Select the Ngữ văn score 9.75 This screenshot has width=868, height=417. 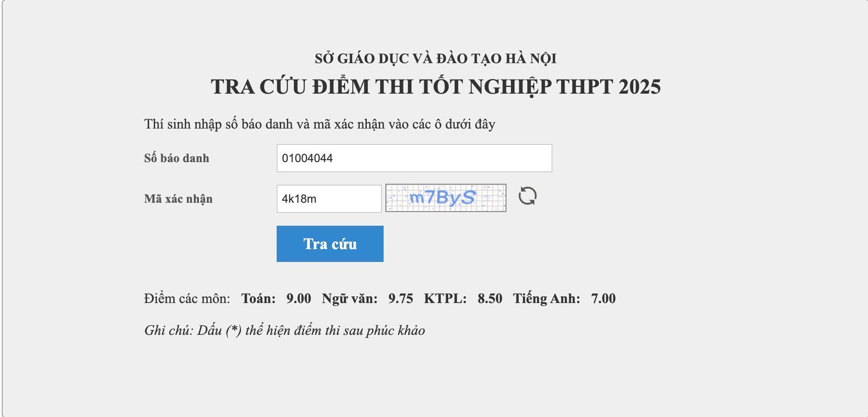[401, 299]
